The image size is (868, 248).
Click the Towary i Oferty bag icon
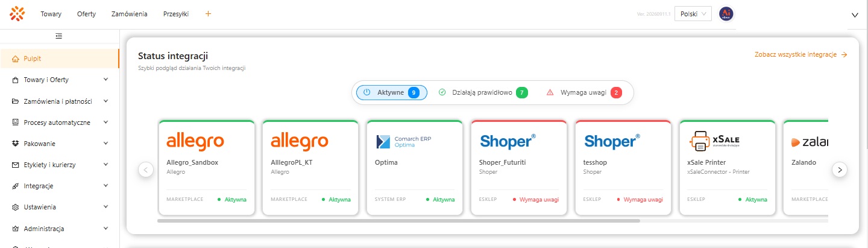click(16, 80)
